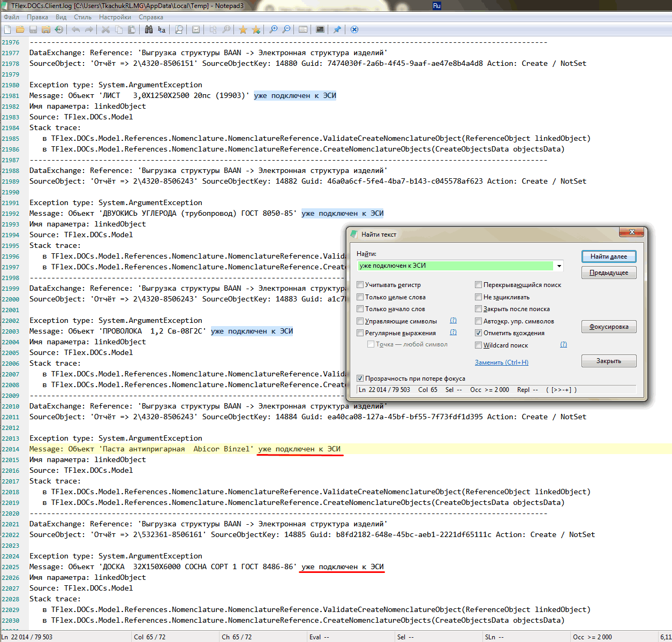Image resolution: width=672 pixels, height=642 pixels.
Task: Expand the Найти search history dropdown
Action: [x=559, y=266]
